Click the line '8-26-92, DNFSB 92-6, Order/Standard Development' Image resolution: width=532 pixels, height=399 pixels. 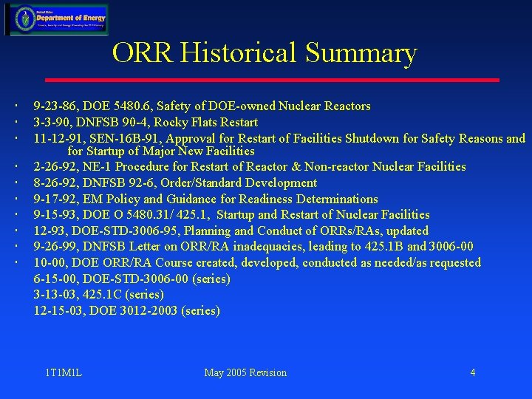point(175,183)
